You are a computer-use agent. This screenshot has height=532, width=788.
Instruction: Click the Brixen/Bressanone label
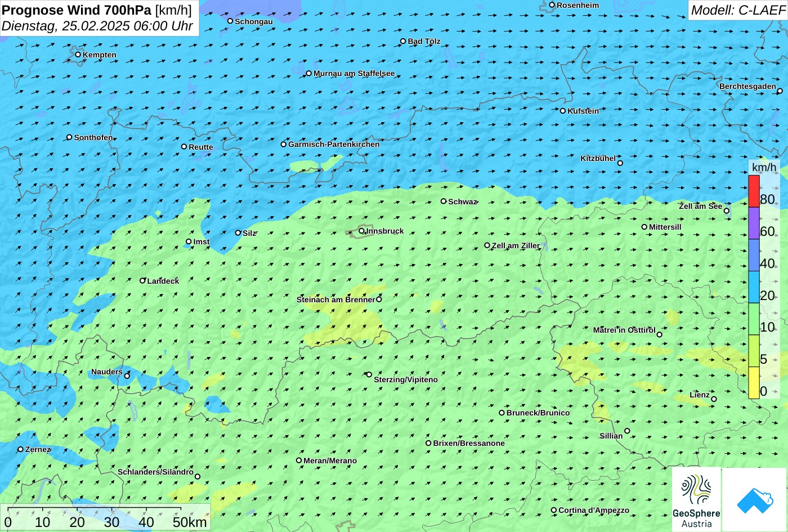[x=469, y=443]
